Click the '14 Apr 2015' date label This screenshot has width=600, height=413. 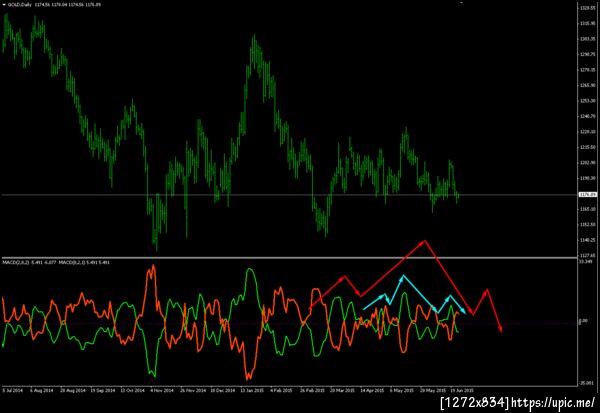pos(372,390)
